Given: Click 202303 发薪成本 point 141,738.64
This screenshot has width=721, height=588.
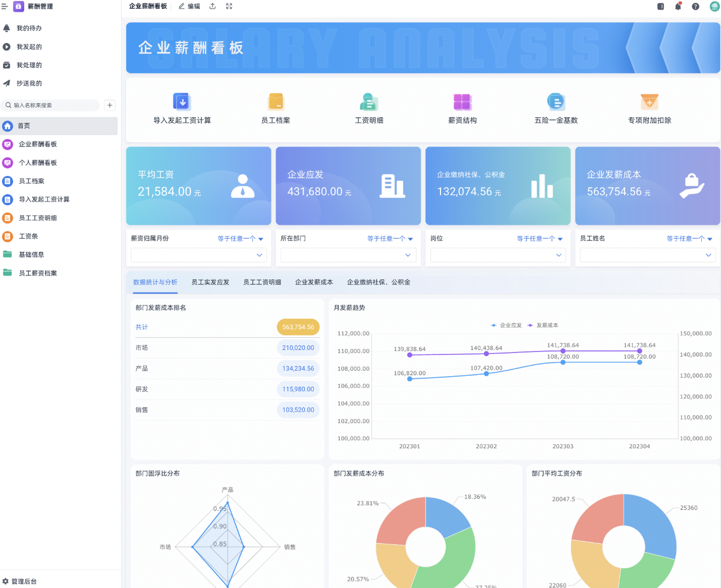Looking at the screenshot, I should pyautogui.click(x=563, y=351).
